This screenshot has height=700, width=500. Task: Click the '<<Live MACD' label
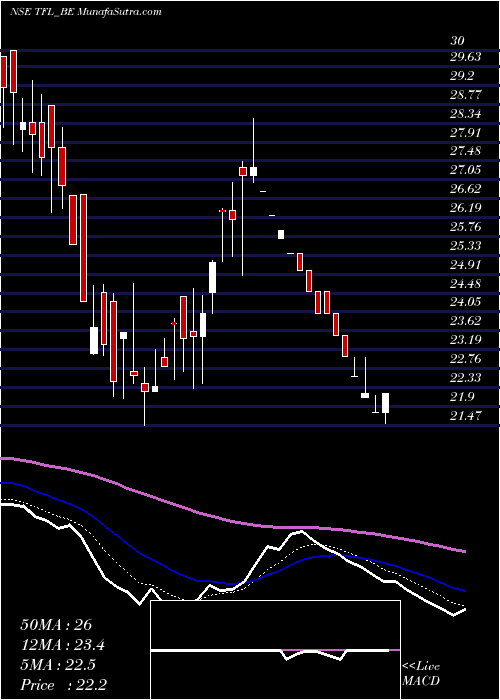421,674
